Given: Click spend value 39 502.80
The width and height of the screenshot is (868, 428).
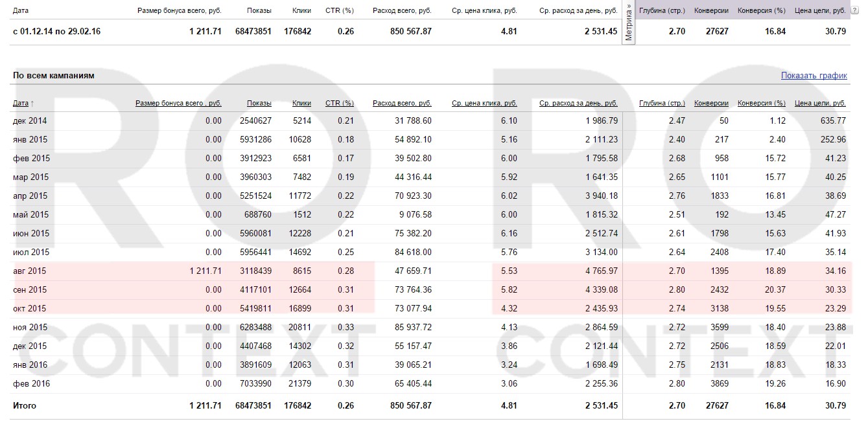Looking at the screenshot, I should tap(413, 158).
